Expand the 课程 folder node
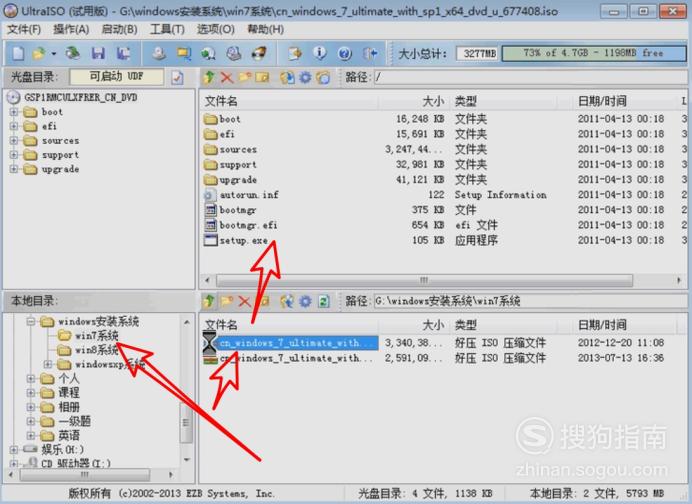The height and width of the screenshot is (504, 692). [x=30, y=392]
